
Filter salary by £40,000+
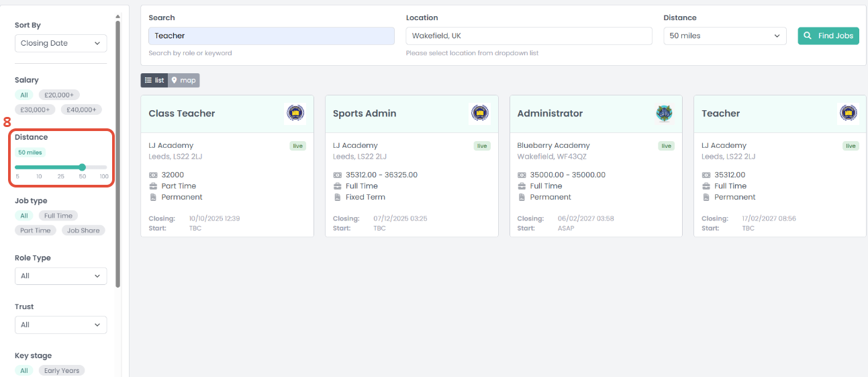click(x=81, y=110)
